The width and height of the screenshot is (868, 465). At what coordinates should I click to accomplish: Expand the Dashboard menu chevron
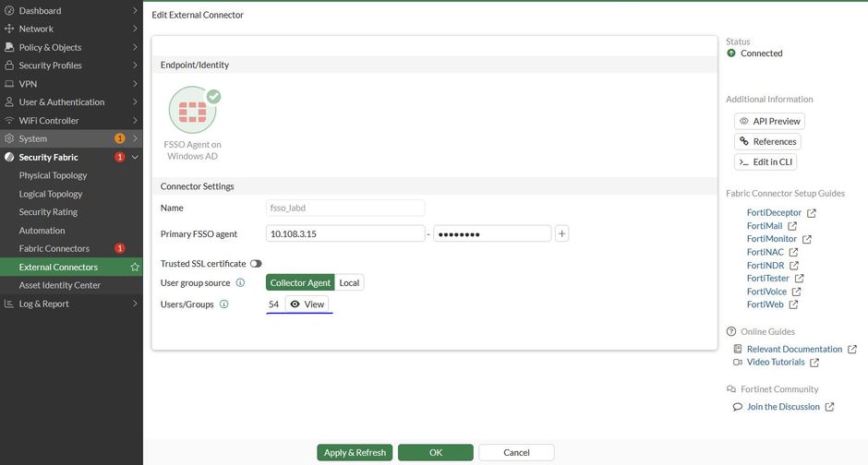coord(135,10)
